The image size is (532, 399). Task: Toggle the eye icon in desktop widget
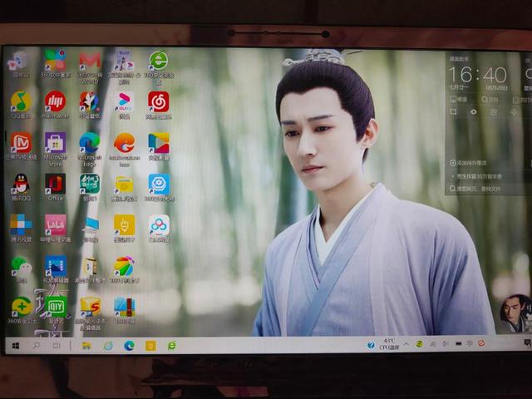tap(474, 111)
